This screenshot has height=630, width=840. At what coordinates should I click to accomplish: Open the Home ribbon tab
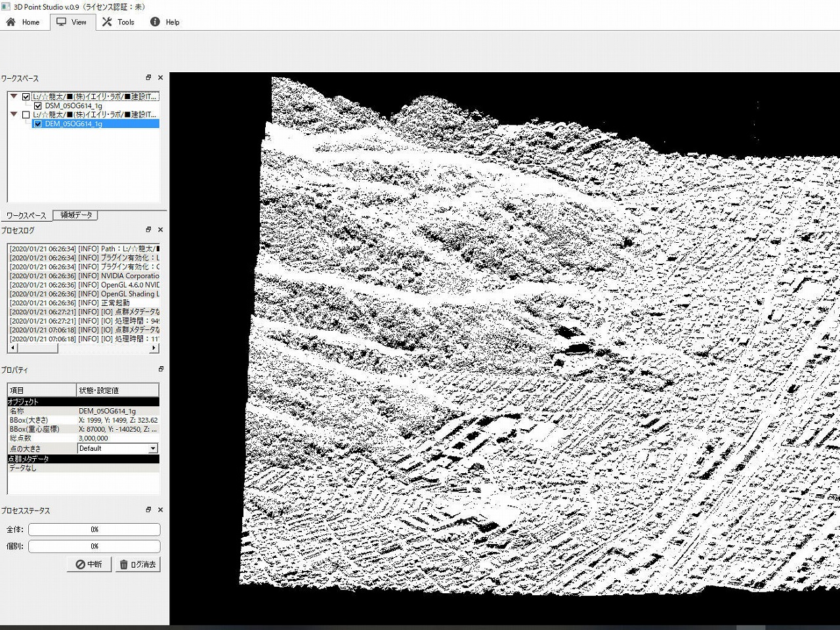click(23, 22)
